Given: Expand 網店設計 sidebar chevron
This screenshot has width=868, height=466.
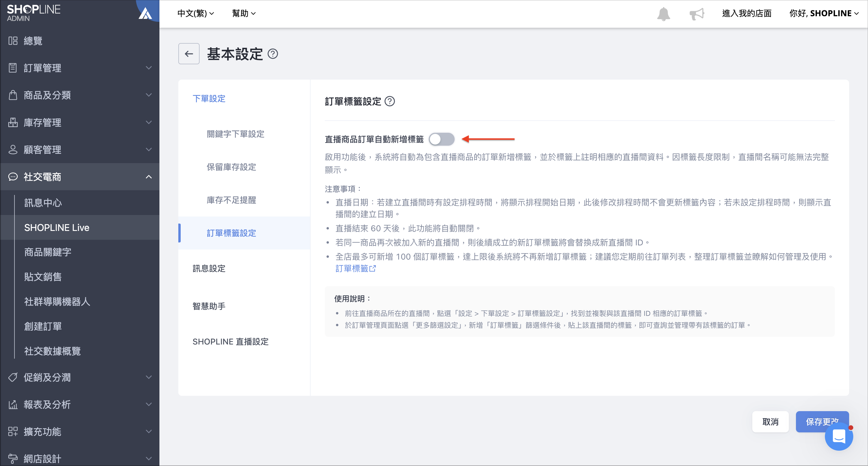Looking at the screenshot, I should coord(149,459).
